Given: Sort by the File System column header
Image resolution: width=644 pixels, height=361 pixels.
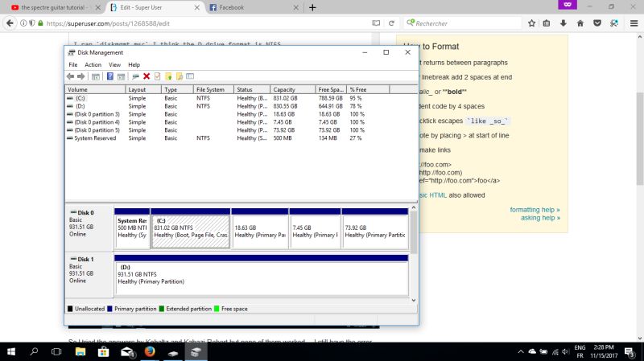Looking at the screenshot, I should 213,89.
